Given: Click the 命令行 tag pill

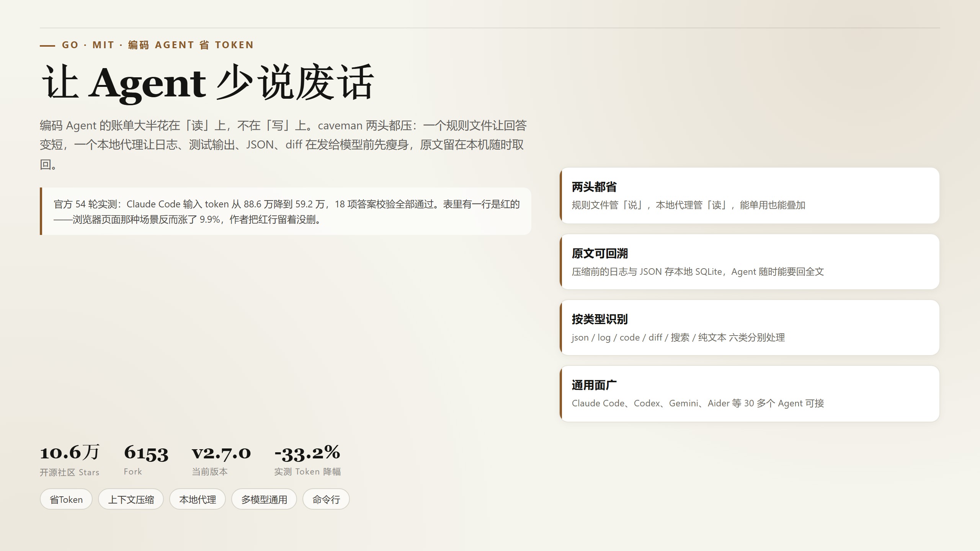Looking at the screenshot, I should (326, 499).
